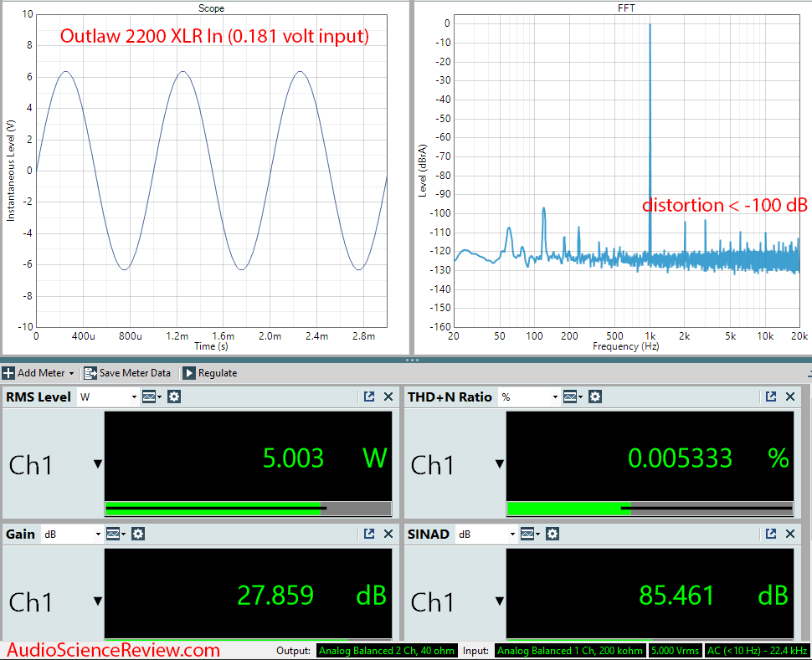Pop out the SINAD meter
Image resolution: width=812 pixels, height=660 pixels.
tap(771, 534)
